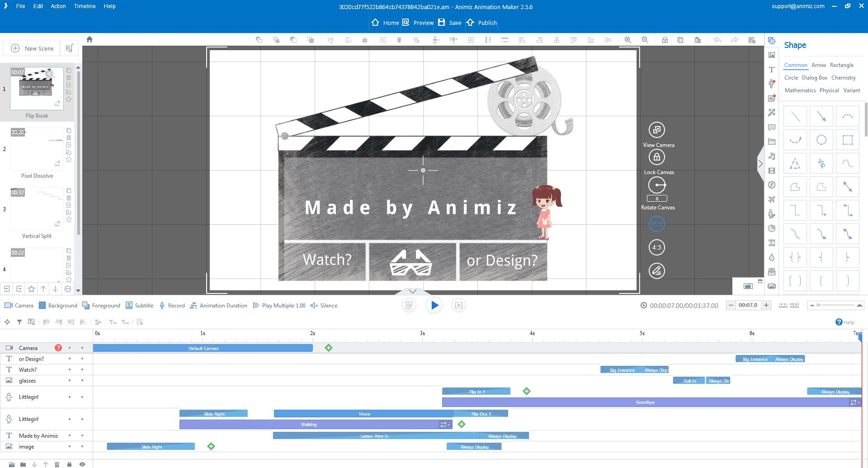Click the undo arrow in toolbar
This screenshot has width=868, height=468.
point(717,40)
